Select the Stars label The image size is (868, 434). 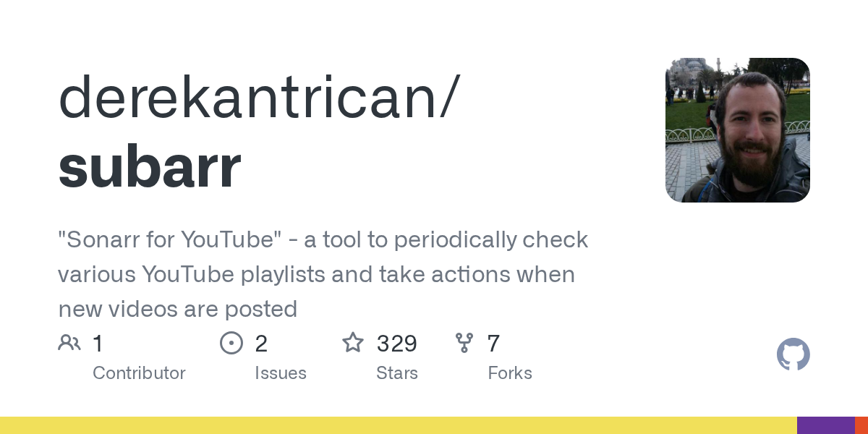(397, 373)
